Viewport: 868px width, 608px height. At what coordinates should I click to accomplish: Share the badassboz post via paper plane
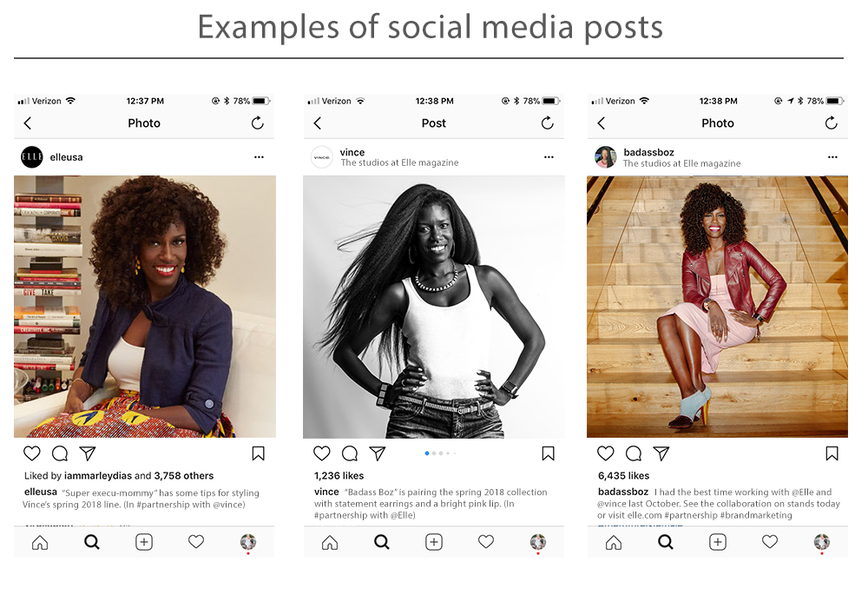pos(661,453)
